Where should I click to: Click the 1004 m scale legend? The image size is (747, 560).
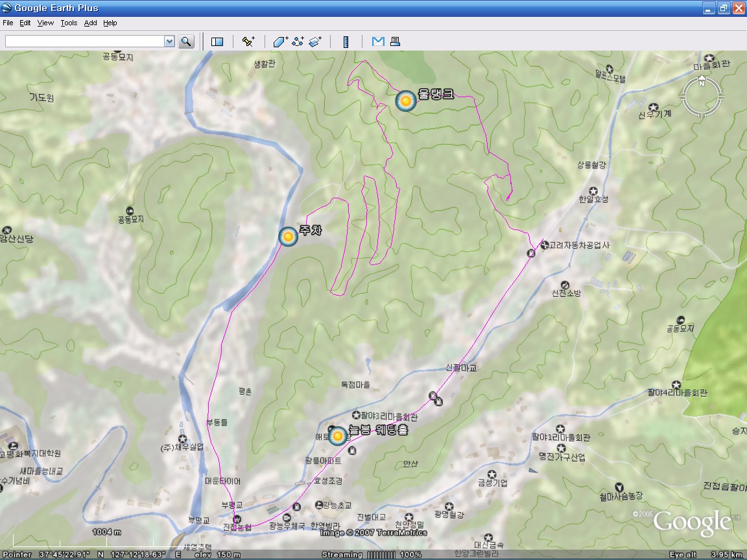(107, 532)
